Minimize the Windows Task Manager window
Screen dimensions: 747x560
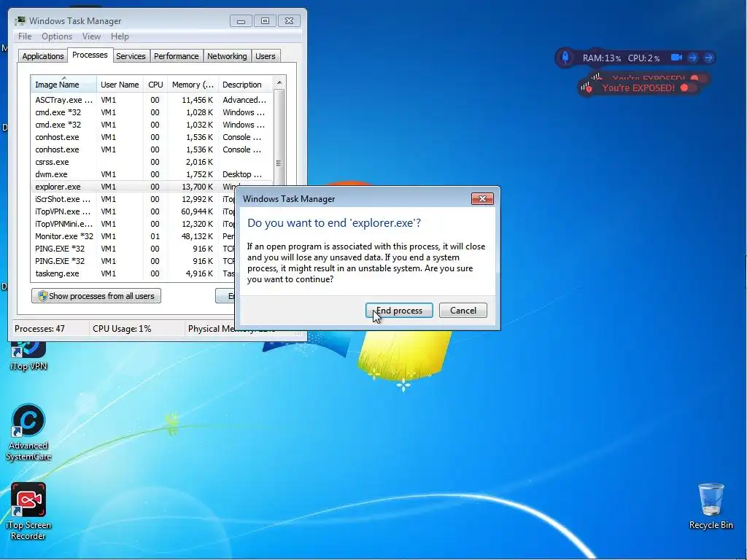coord(241,21)
